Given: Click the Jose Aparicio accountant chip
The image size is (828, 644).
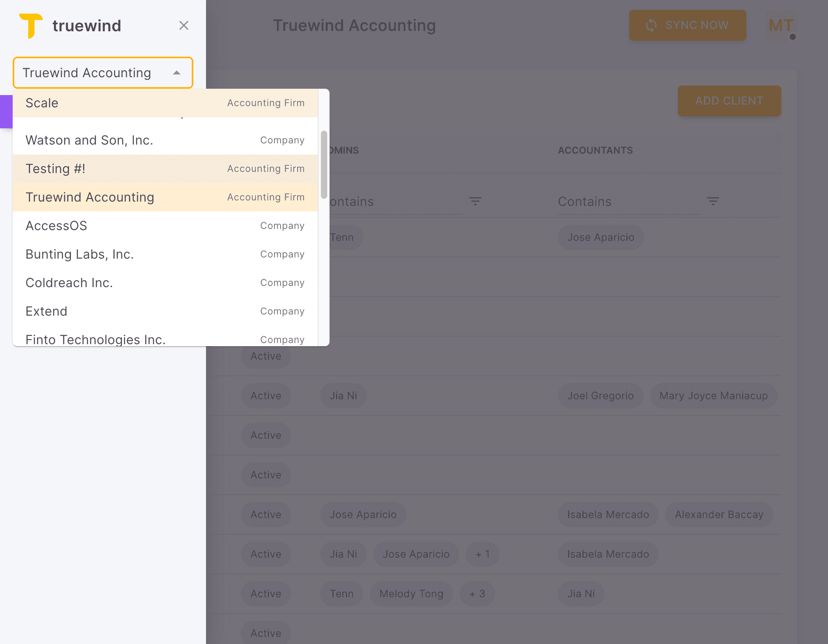Looking at the screenshot, I should pyautogui.click(x=601, y=237).
